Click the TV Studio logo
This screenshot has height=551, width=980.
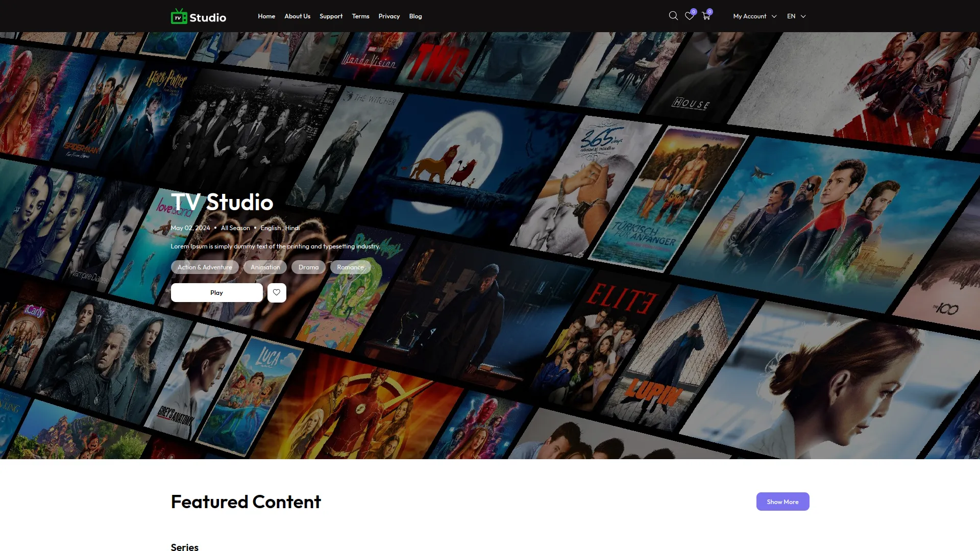tap(199, 16)
